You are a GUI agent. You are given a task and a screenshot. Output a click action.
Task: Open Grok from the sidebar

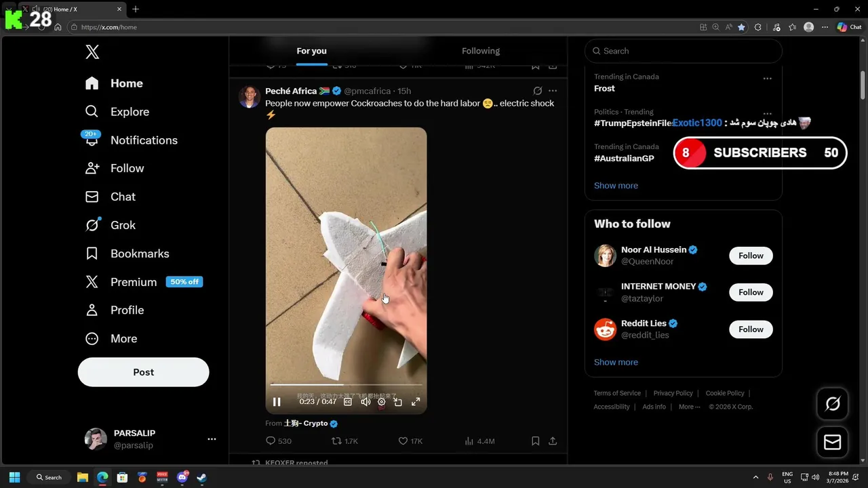coord(111,225)
